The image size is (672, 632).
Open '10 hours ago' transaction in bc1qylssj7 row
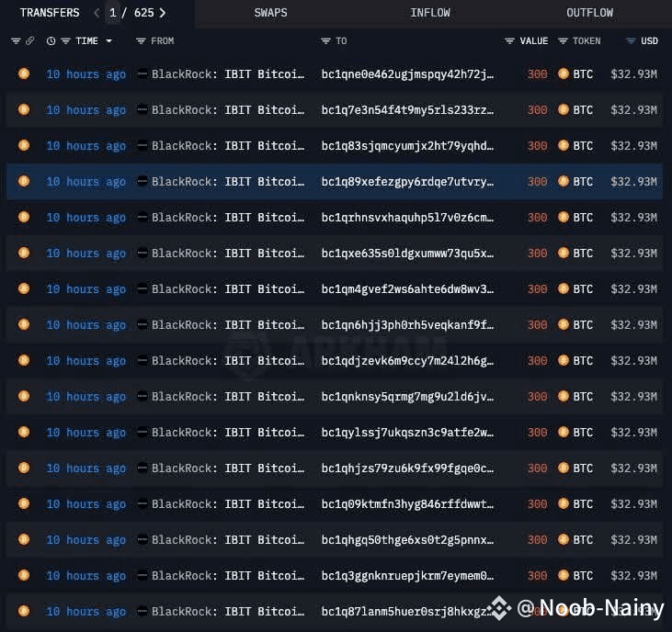86,433
